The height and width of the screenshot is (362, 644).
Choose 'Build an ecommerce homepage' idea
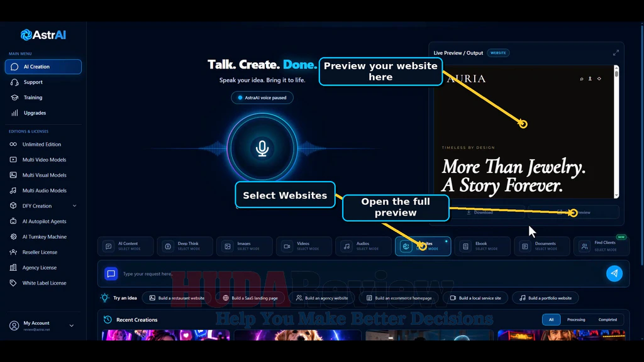[x=399, y=298]
